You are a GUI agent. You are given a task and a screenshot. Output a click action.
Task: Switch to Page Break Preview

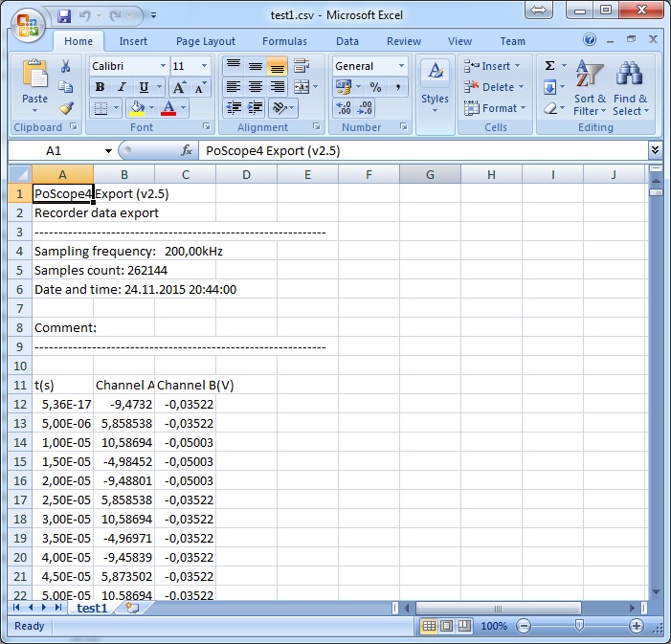464,627
